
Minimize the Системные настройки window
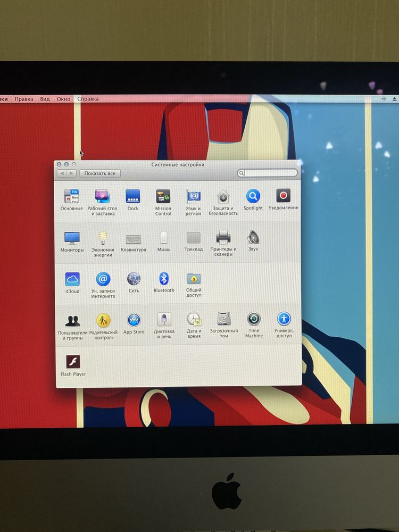66,164
